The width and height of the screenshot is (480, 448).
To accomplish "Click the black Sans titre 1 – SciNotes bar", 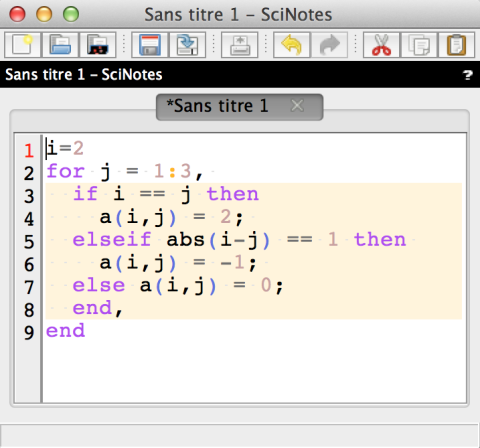I will [240, 74].
